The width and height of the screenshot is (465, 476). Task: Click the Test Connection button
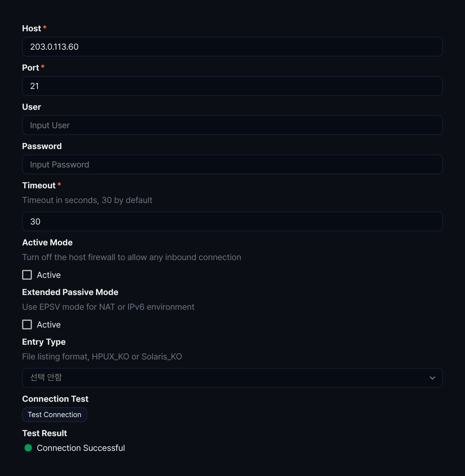55,415
